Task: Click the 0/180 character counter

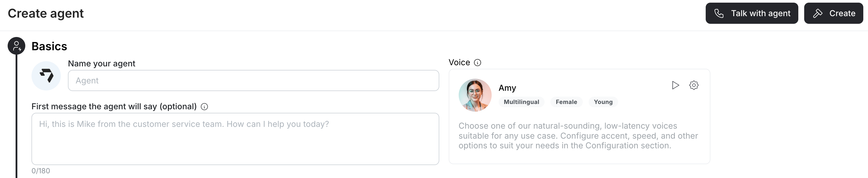Action: 41,171
